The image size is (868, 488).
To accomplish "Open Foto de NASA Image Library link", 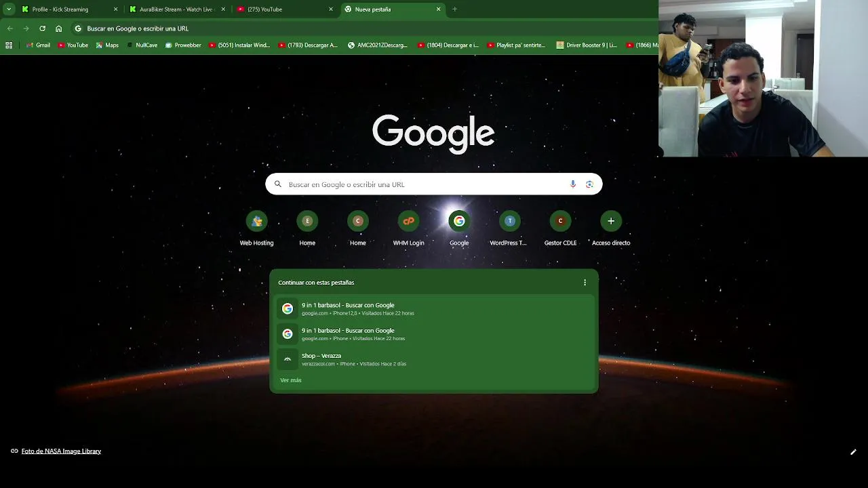I will (61, 451).
